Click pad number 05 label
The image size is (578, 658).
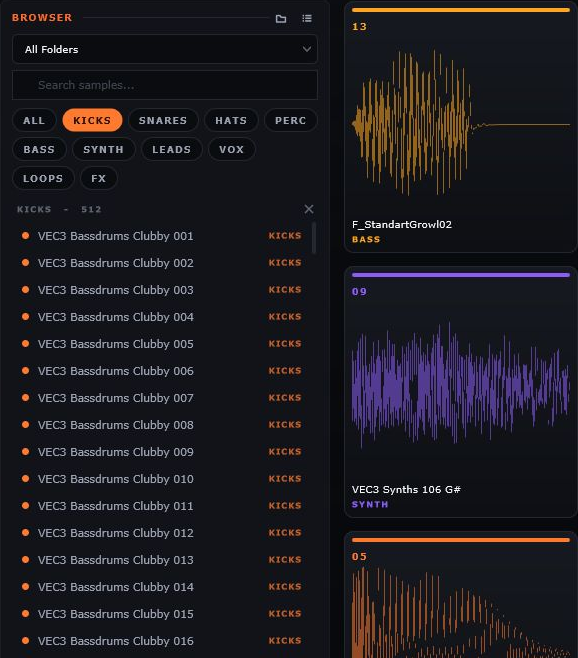359,557
